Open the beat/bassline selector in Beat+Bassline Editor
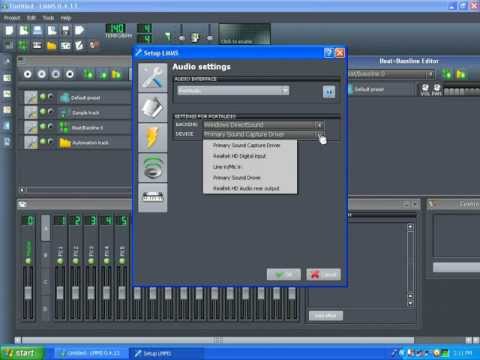The image size is (480, 360). 391,74
